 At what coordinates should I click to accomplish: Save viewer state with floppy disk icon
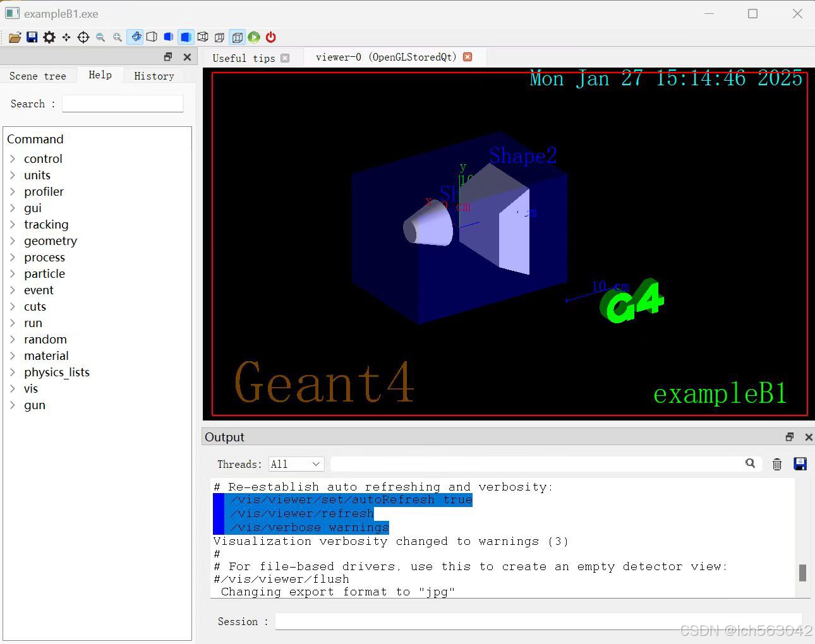(32, 37)
